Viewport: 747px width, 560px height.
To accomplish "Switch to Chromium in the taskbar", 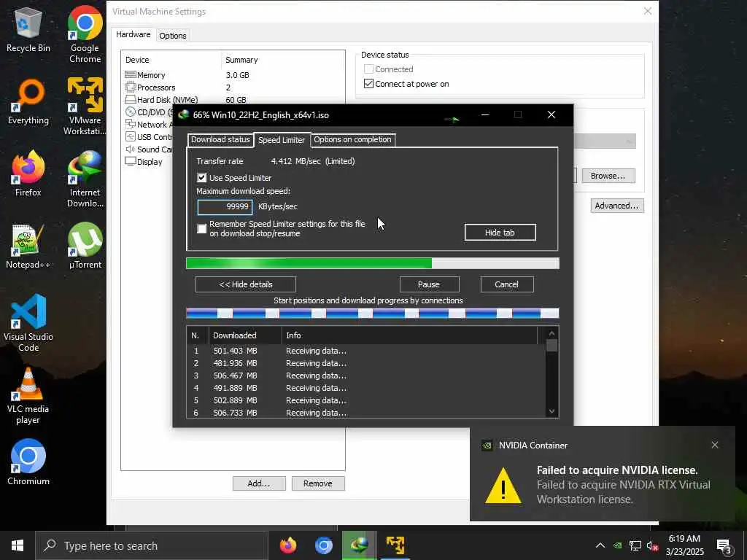I will point(323,545).
